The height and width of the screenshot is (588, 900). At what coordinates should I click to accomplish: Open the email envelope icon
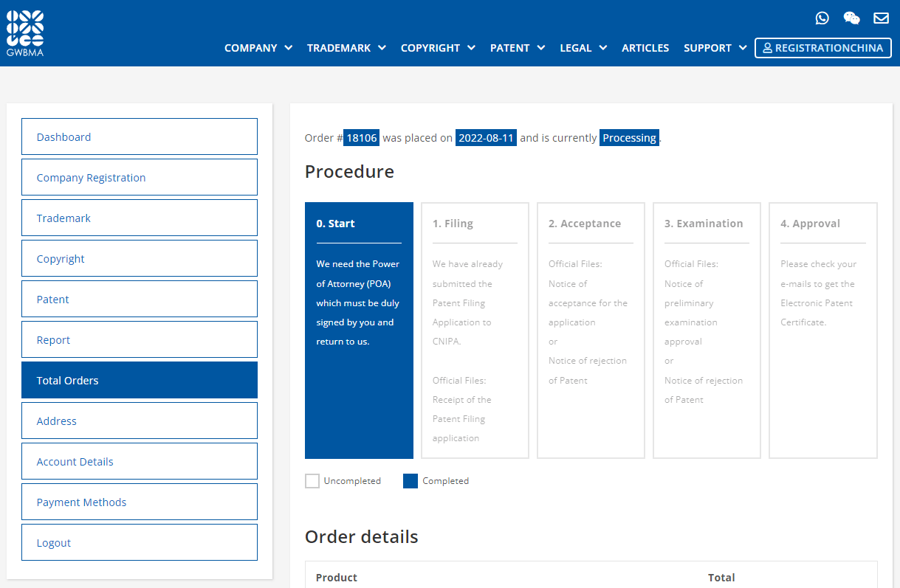881,18
